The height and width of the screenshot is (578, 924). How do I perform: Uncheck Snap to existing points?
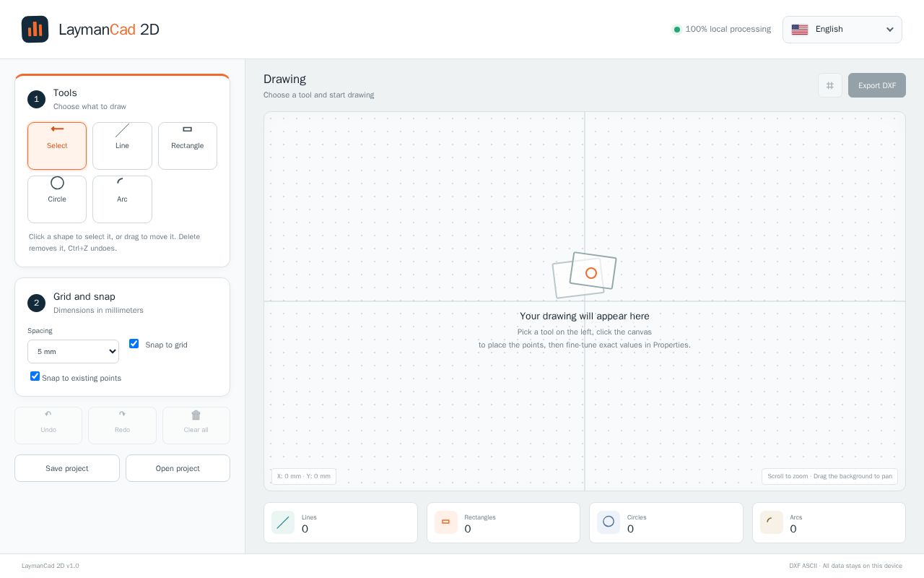click(x=35, y=376)
